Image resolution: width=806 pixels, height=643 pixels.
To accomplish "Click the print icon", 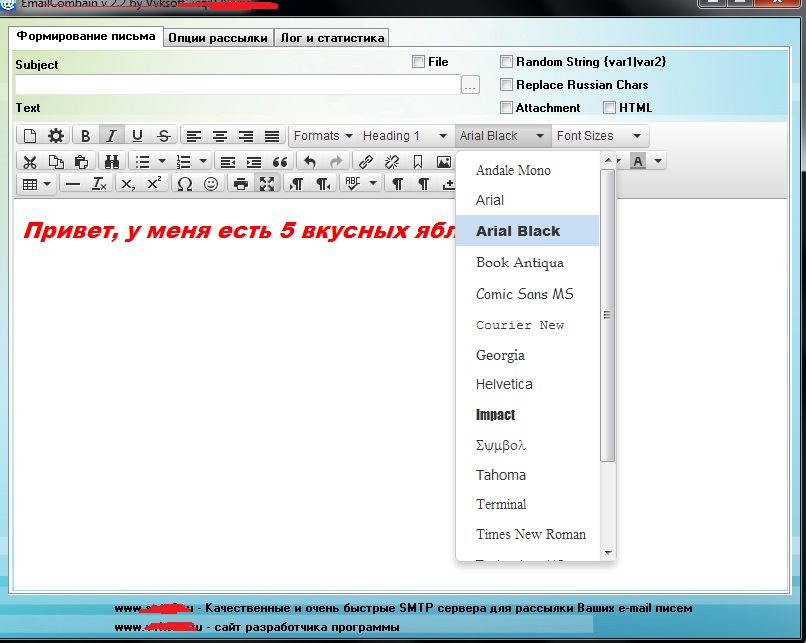I will 241,183.
